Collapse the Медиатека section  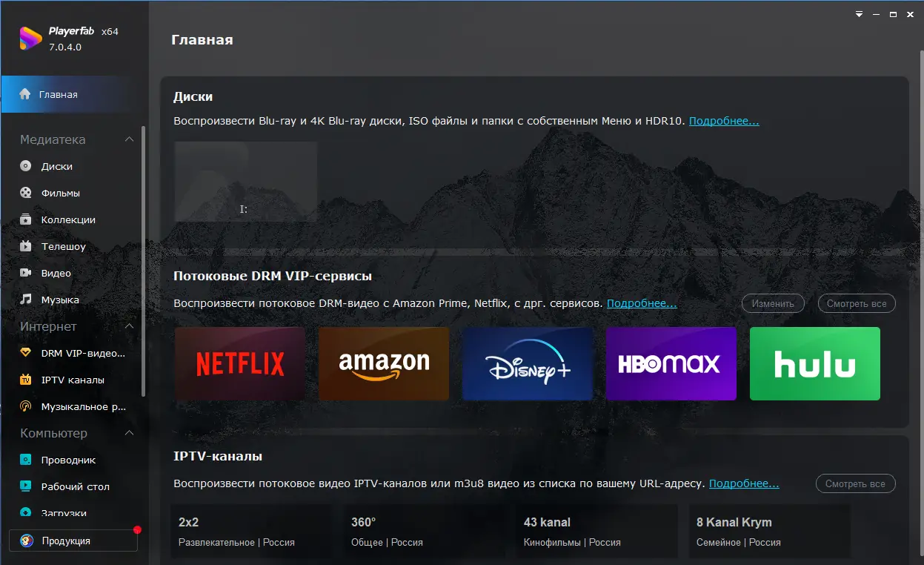[x=129, y=139]
